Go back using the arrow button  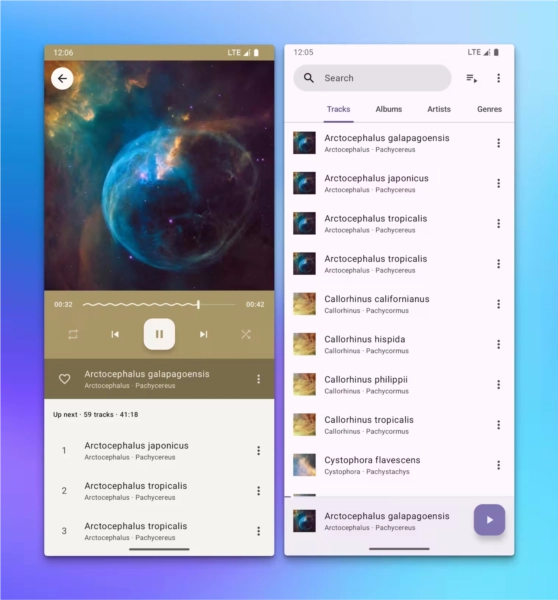point(62,78)
